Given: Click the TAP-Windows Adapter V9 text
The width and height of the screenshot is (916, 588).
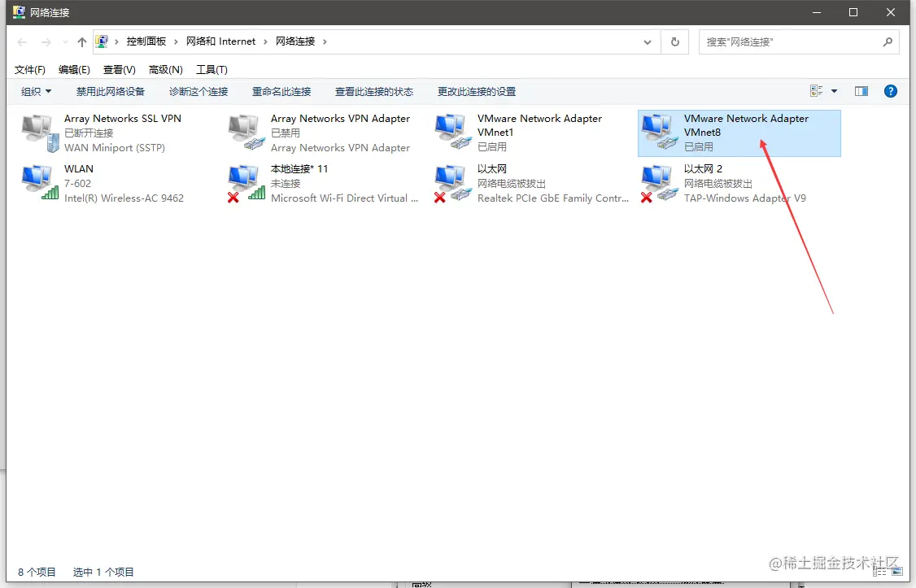Looking at the screenshot, I should pos(745,198).
